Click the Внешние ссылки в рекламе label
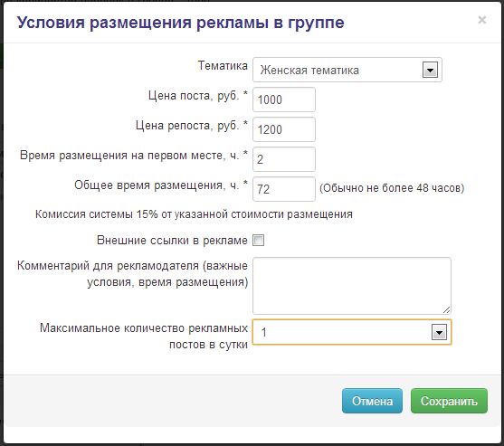504x446 pixels. (172, 241)
